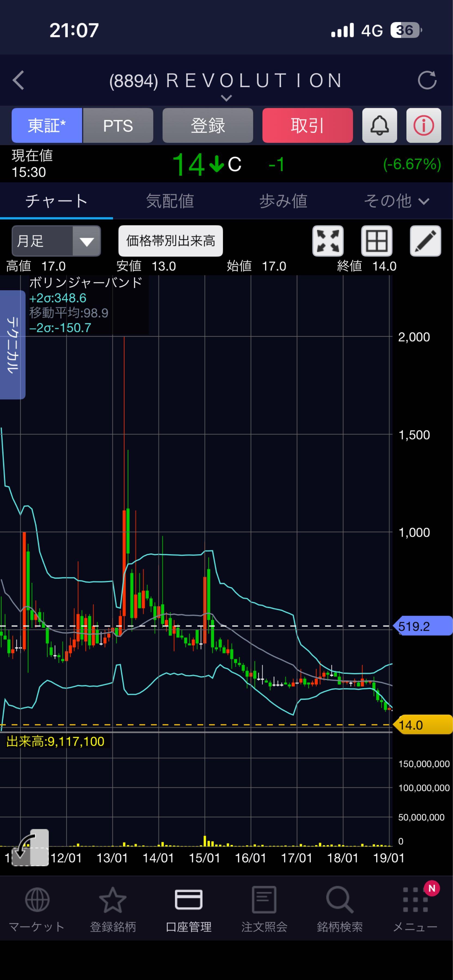Image resolution: width=453 pixels, height=980 pixels.
Task: Tap the 価格帯別出来高 button
Action: pos(170,241)
